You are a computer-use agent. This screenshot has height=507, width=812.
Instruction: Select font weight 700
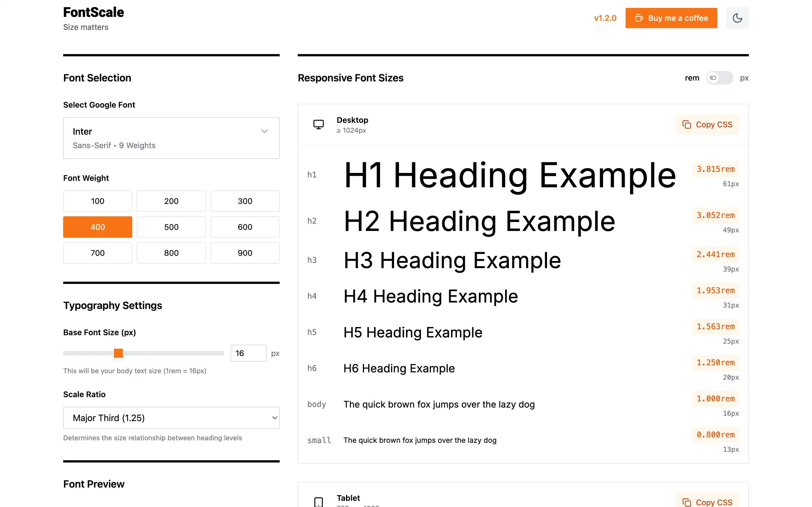98,253
